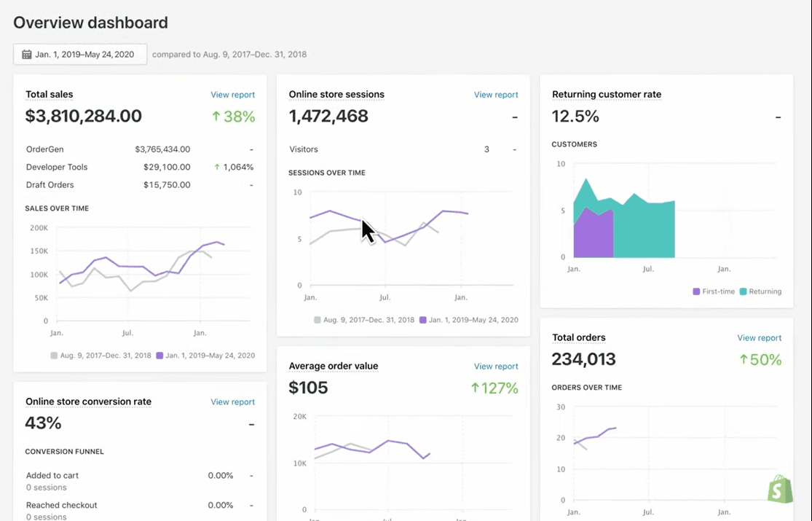This screenshot has width=812, height=521.
Task: Click the calendar icon in the date picker
Action: click(26, 55)
